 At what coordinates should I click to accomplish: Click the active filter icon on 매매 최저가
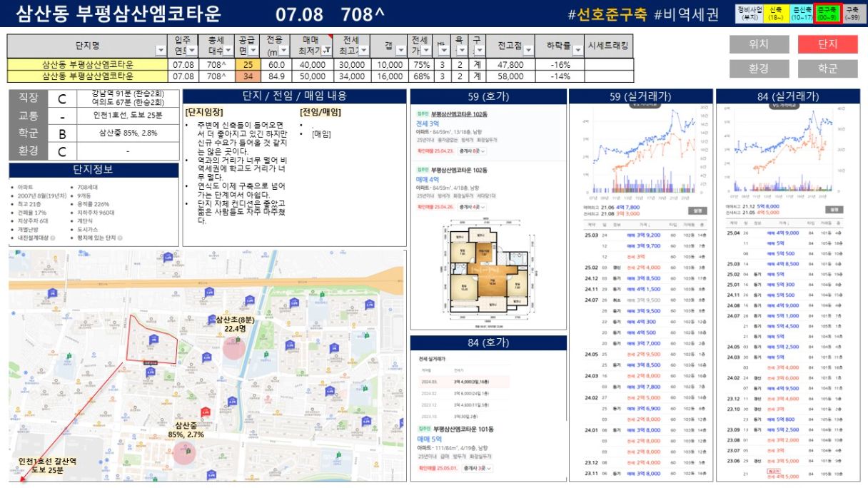click(326, 51)
